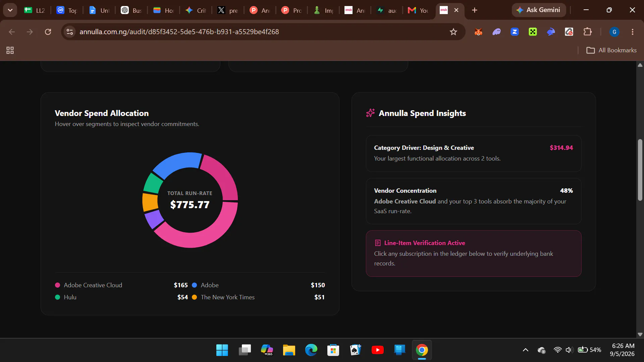
Task: Reload the page with the refresh icon
Action: [48, 32]
